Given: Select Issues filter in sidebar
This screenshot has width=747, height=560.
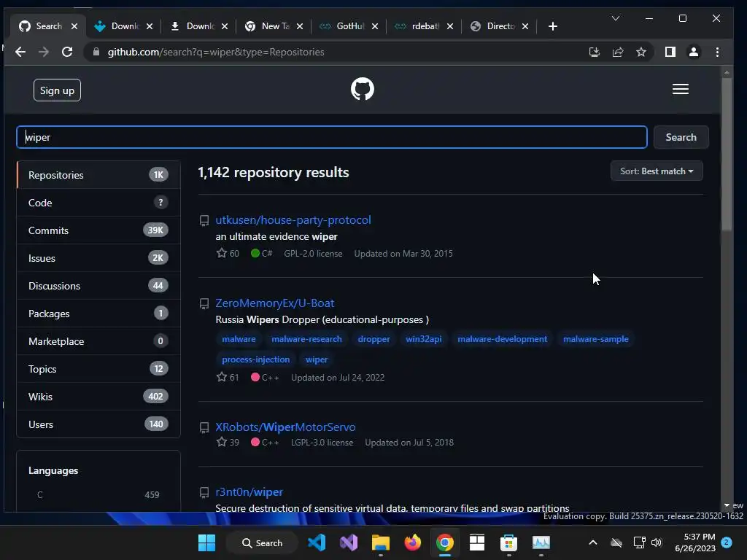Looking at the screenshot, I should pyautogui.click(x=98, y=257).
